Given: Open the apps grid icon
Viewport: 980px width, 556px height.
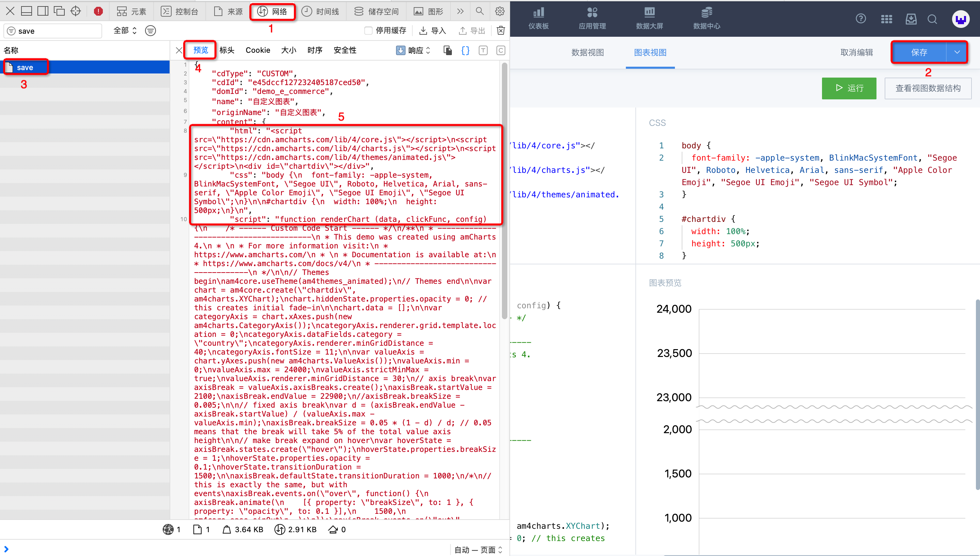Looking at the screenshot, I should (x=886, y=19).
